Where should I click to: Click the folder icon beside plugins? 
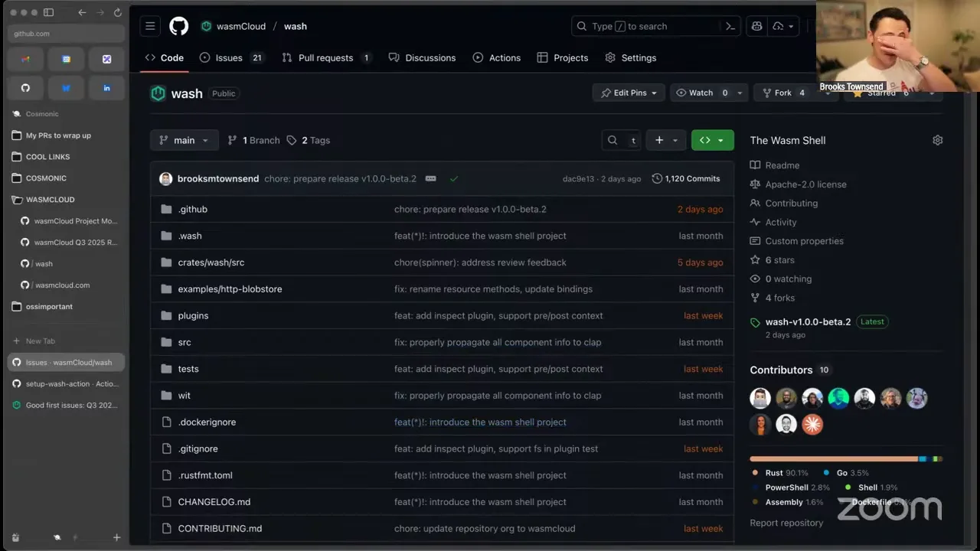[x=166, y=315]
